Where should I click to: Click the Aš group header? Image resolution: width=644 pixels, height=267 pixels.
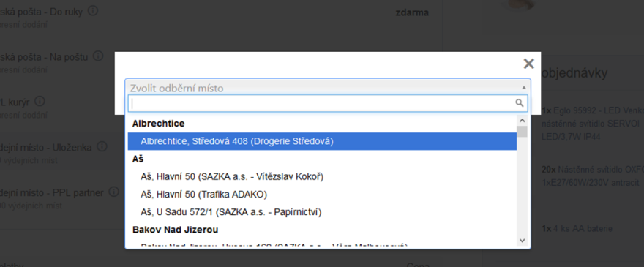tap(138, 159)
